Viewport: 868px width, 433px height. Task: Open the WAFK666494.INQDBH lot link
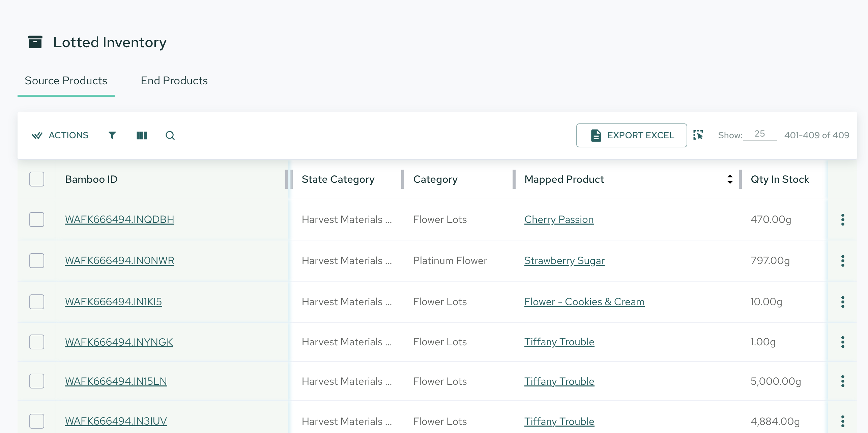[120, 220]
